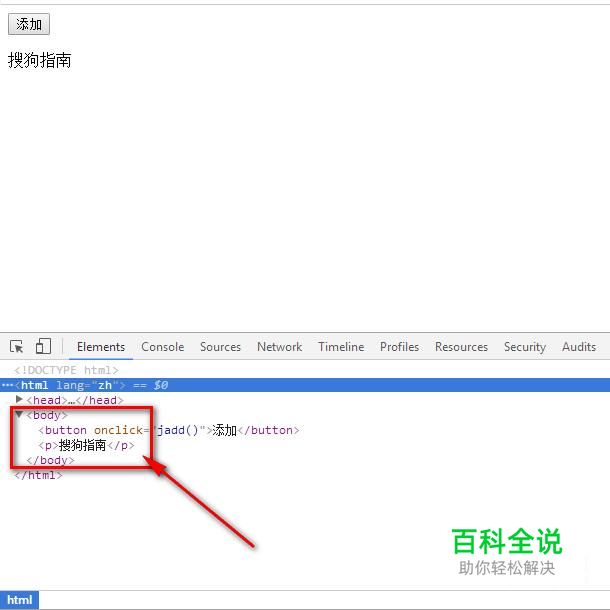Select the opening <body> tag row

pyautogui.click(x=47, y=415)
